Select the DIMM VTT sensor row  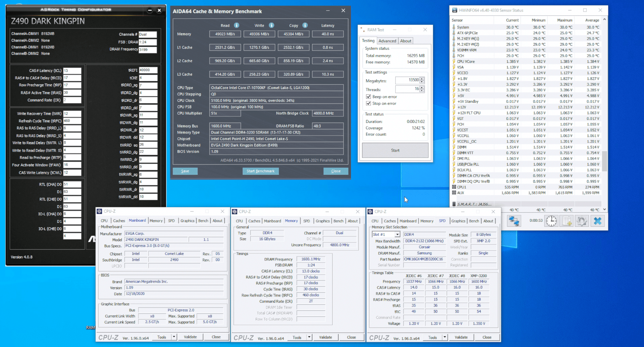[x=526, y=153]
